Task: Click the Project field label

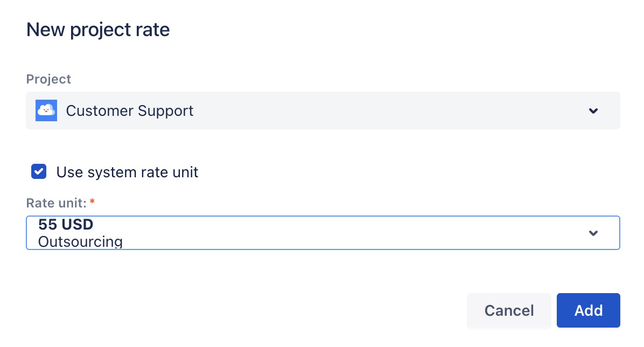Action: click(48, 79)
